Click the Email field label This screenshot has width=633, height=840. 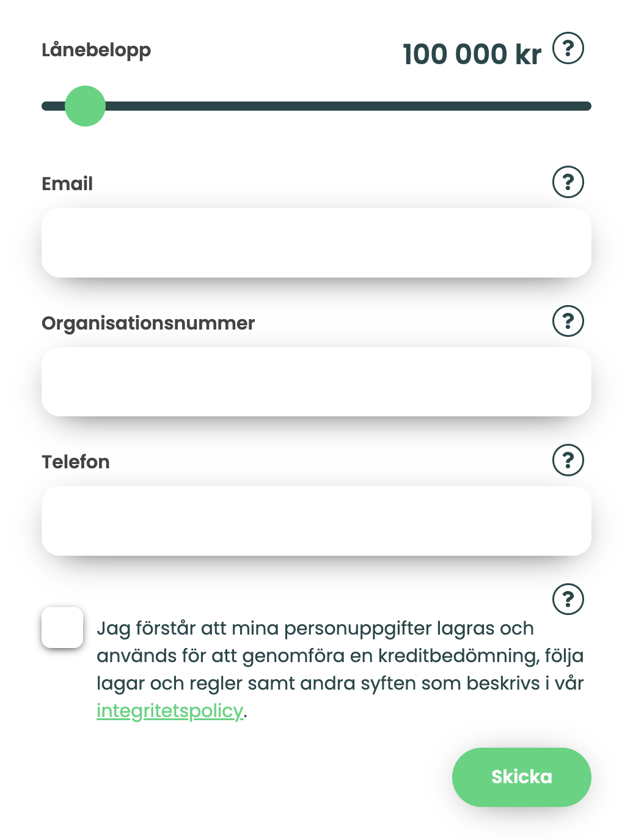coord(67,183)
